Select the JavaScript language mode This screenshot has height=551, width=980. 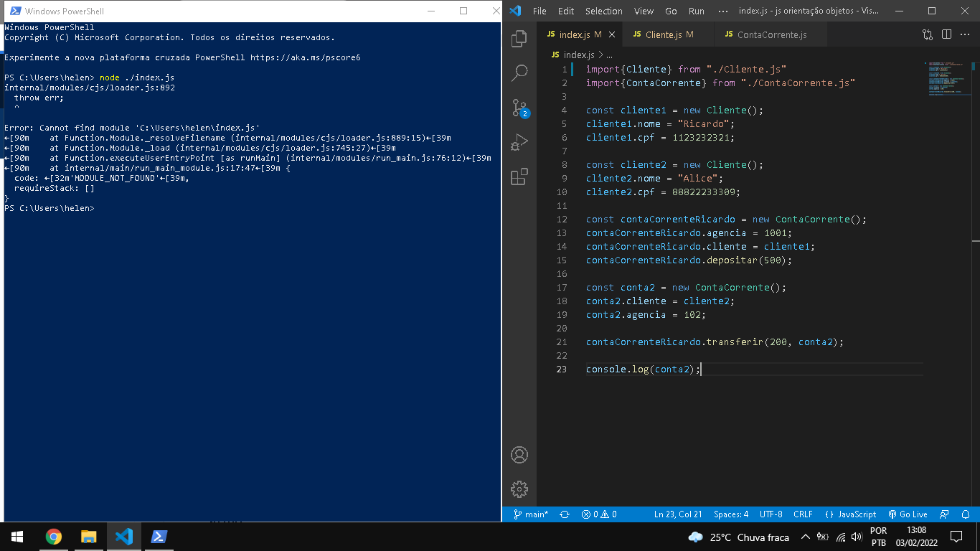pyautogui.click(x=851, y=514)
